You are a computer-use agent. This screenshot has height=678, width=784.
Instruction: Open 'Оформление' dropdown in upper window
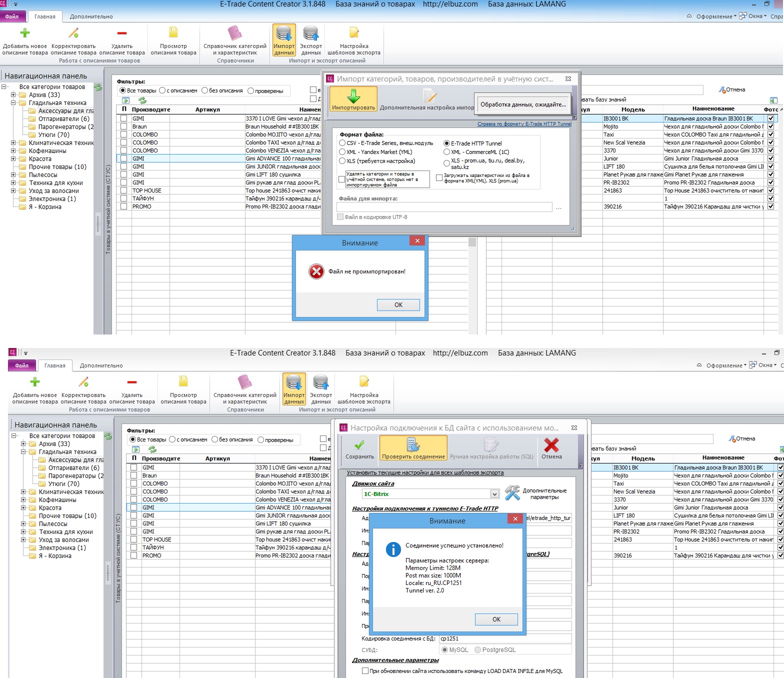pos(716,16)
